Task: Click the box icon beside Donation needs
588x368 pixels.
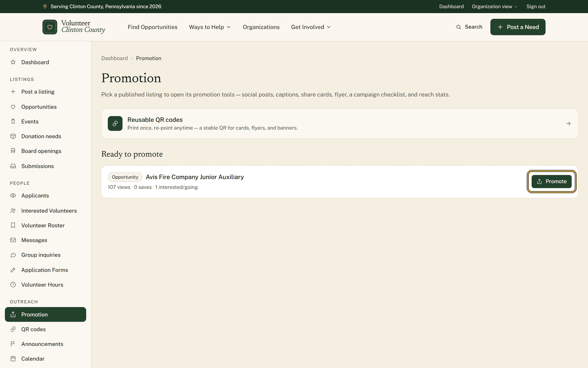Action: 13,136
